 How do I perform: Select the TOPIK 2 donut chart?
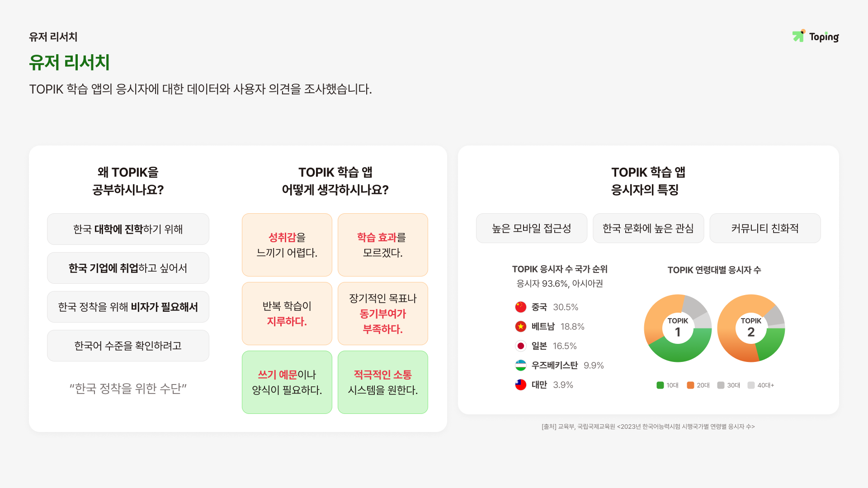point(751,328)
